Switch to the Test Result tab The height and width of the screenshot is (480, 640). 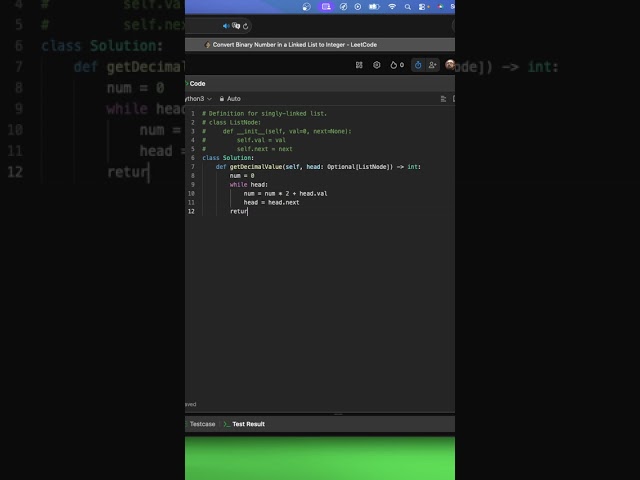[244, 424]
